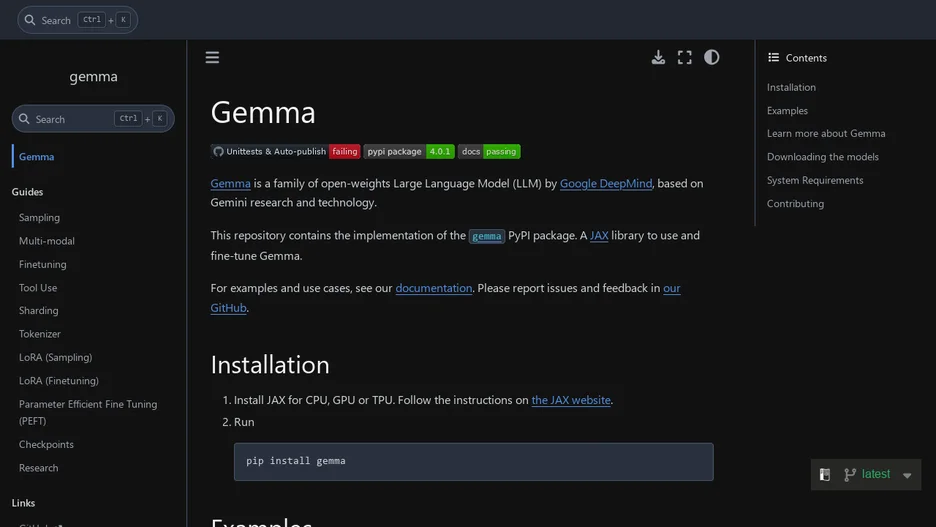Open the Sharding guide
This screenshot has height=527, width=936.
(x=39, y=310)
